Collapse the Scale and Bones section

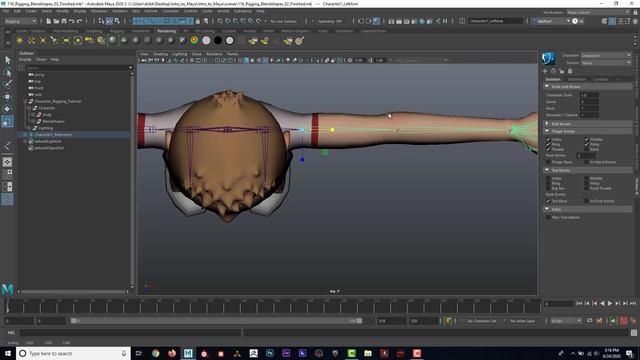coord(547,87)
